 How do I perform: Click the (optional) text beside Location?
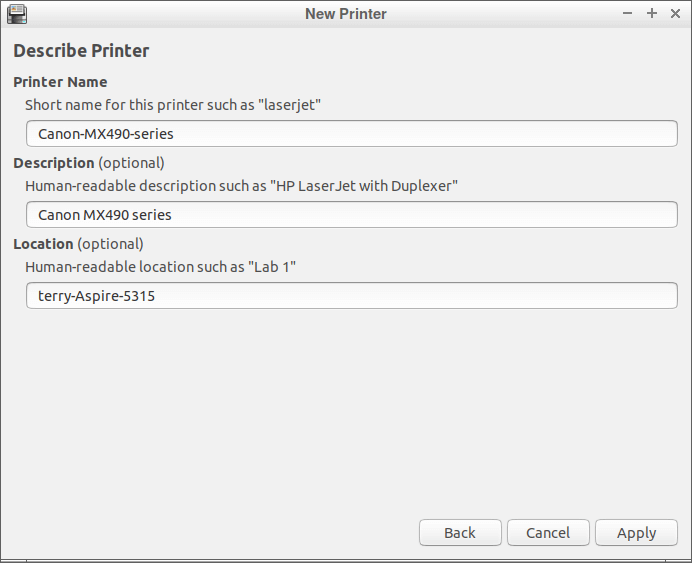point(110,244)
